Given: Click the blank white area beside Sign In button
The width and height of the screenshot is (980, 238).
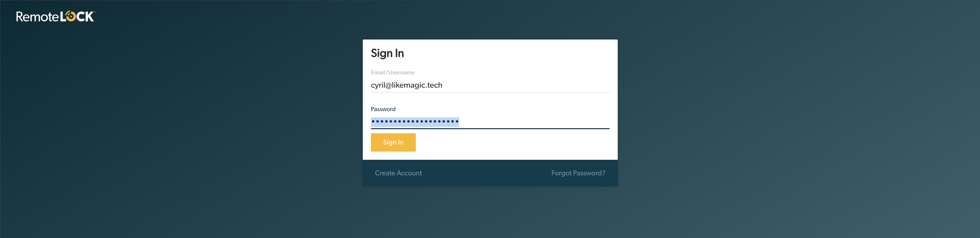Looking at the screenshot, I should 514,143.
